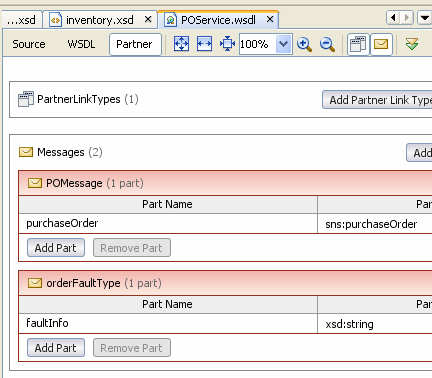The width and height of the screenshot is (432, 378).
Task: Select the xsd:string type cell
Action: pos(375,324)
